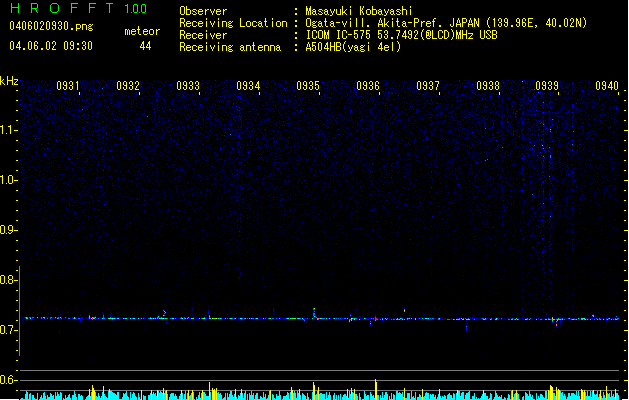Image resolution: width=629 pixels, height=400 pixels.
Task: Click the A504HB(yagi 4el) antenna text
Action: coord(353,47)
